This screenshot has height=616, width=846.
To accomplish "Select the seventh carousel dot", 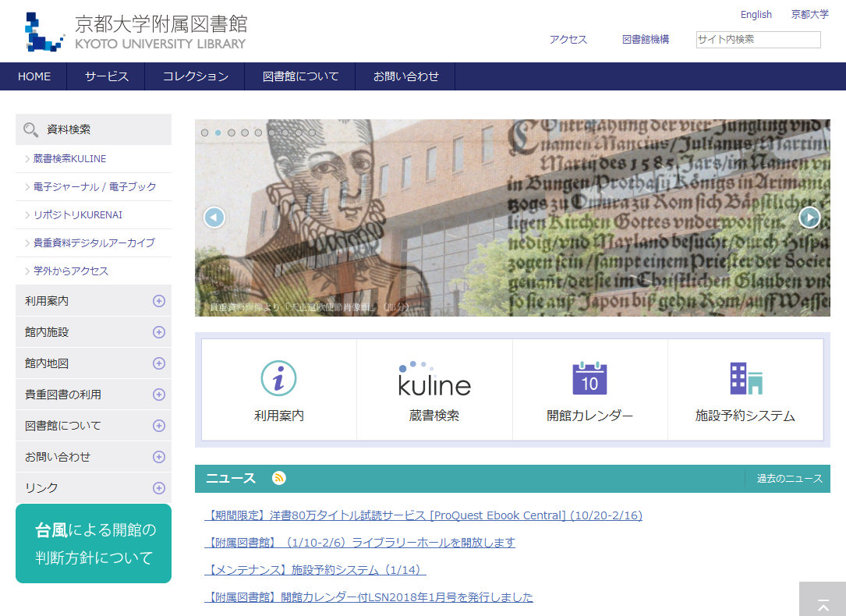I will (285, 133).
